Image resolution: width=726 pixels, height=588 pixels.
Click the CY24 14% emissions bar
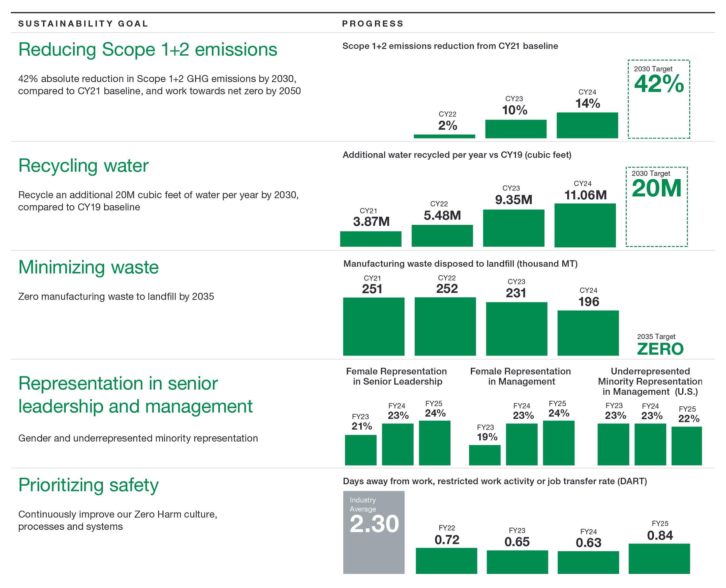[587, 125]
